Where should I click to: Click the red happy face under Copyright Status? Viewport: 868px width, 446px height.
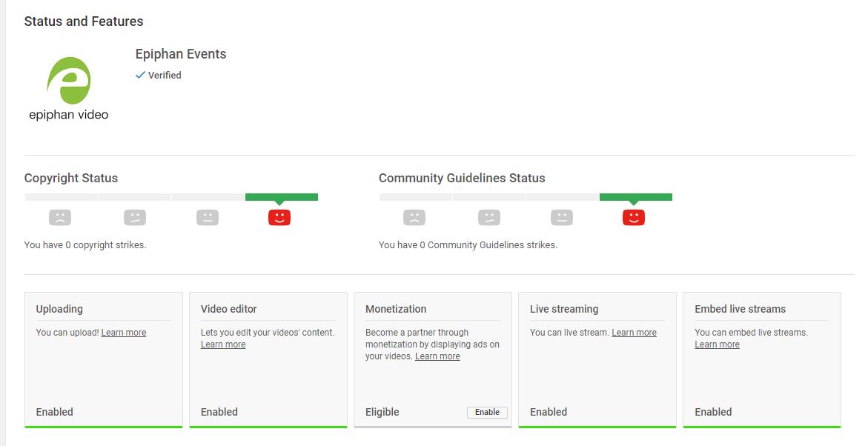[x=279, y=218]
